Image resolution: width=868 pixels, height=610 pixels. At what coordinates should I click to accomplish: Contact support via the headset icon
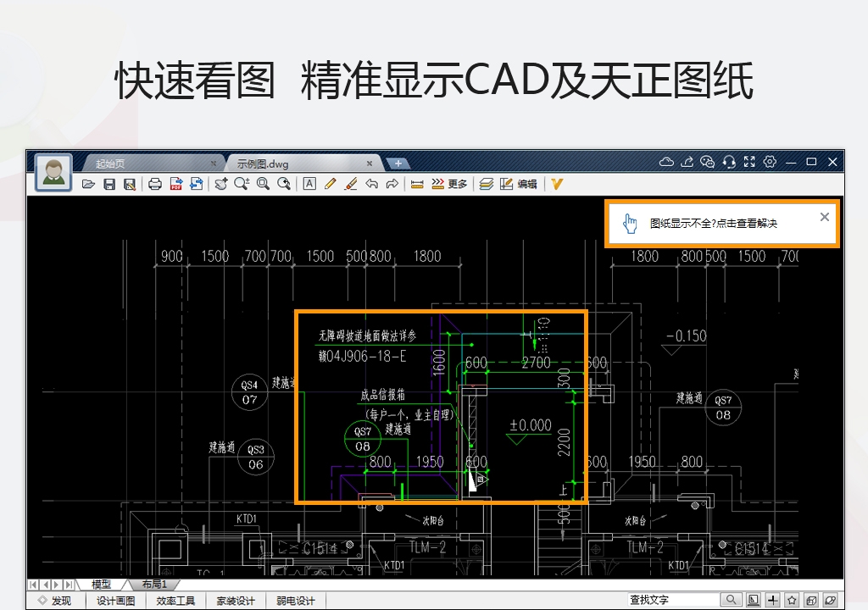click(728, 162)
